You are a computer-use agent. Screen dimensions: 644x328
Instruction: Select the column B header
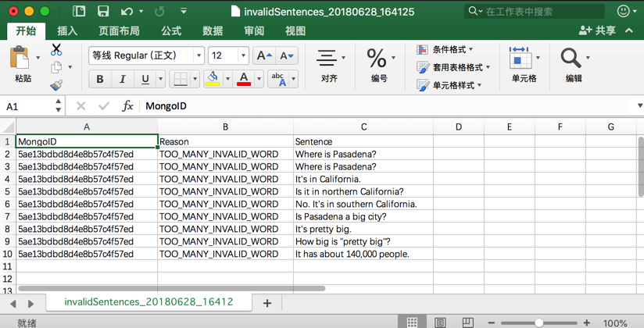[x=226, y=127]
